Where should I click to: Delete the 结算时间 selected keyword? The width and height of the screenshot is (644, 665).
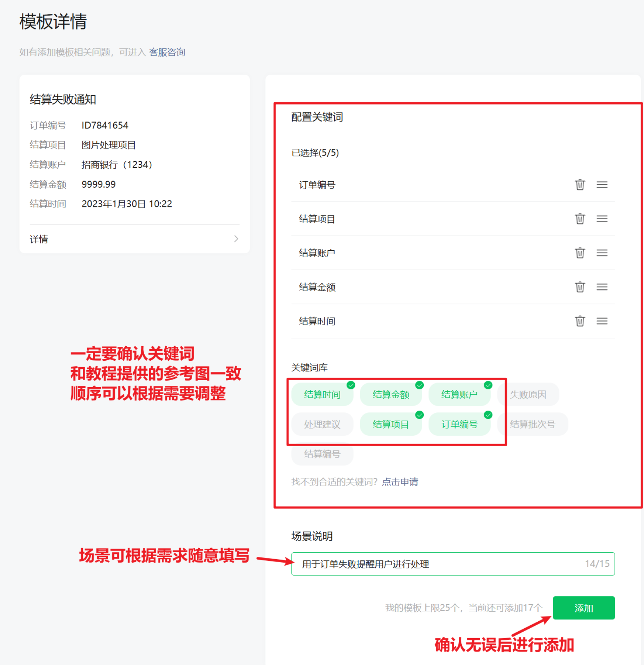coord(580,321)
